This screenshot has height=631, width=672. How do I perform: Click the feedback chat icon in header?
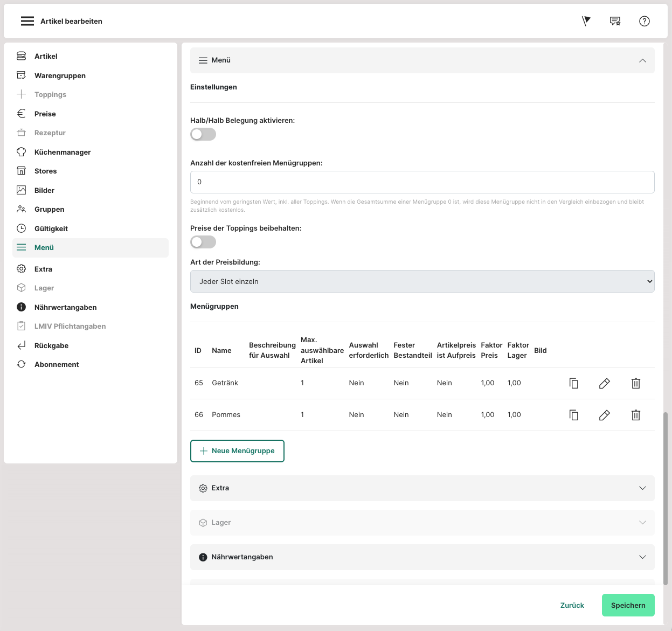click(x=615, y=21)
